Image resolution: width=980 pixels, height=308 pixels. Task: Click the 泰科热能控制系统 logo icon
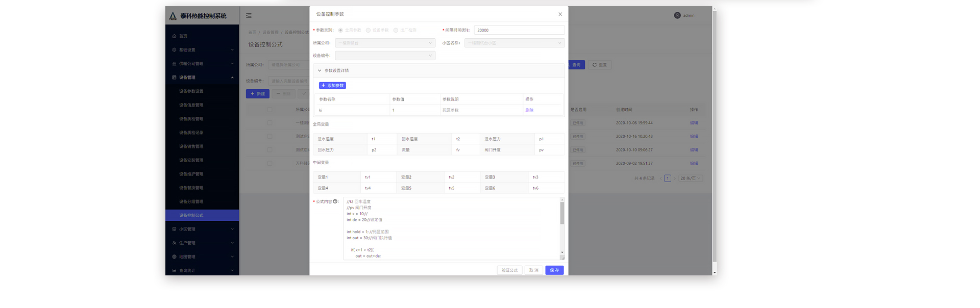(173, 16)
